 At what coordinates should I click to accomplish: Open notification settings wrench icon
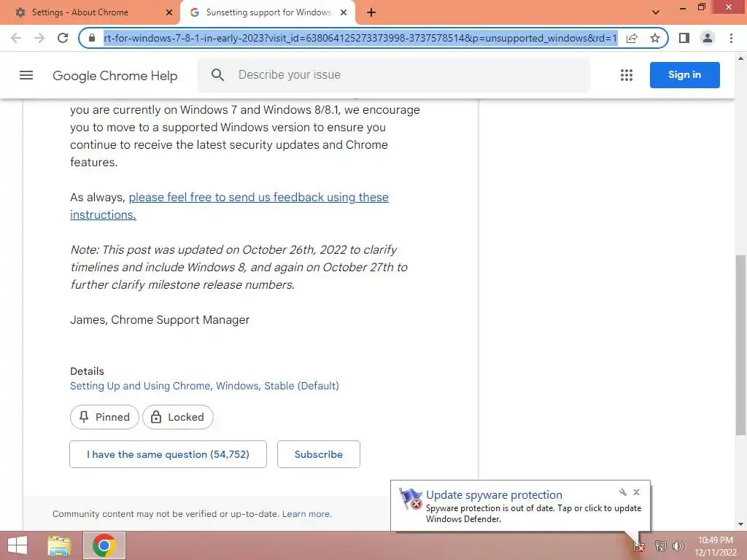[623, 492]
